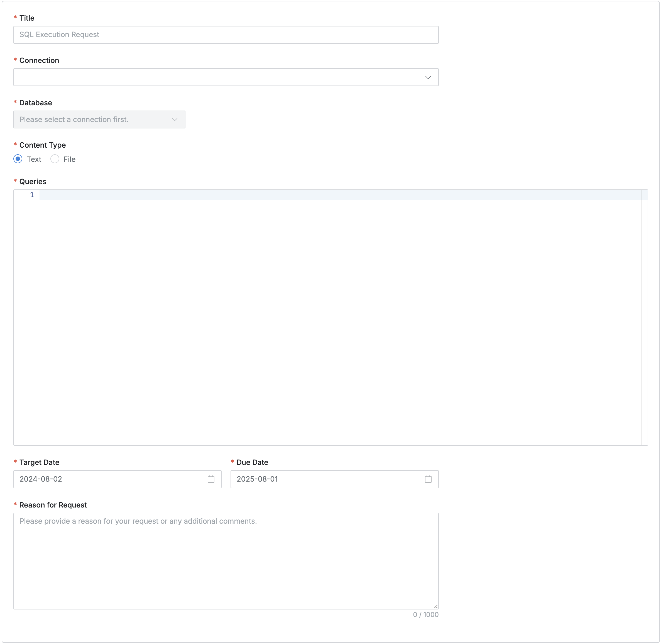The image size is (661, 644).
Task: Open the Connection select box
Action: coord(216,77)
